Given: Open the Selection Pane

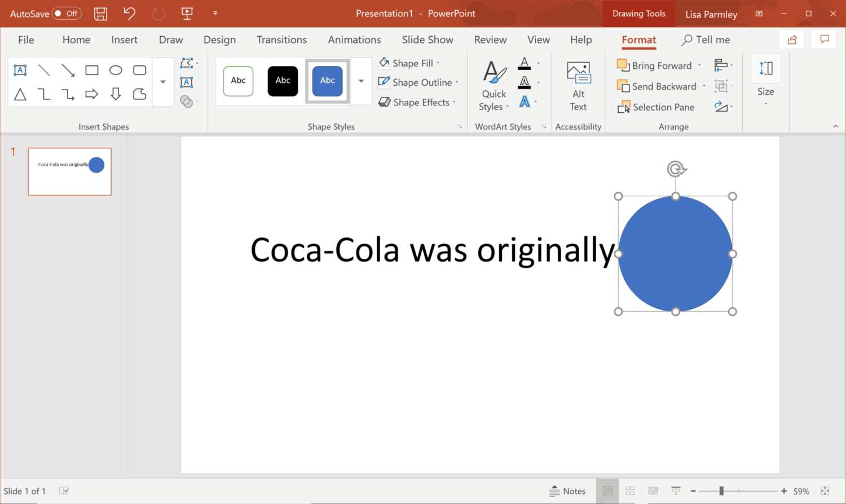Looking at the screenshot, I should [x=656, y=107].
